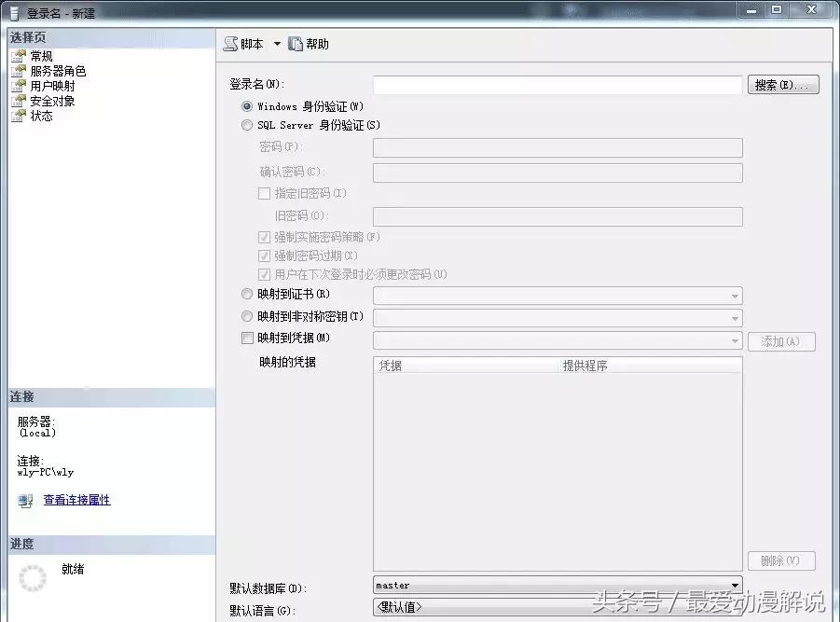Click the server icon beside 查看连接属性
This screenshot has height=622, width=840.
pyautogui.click(x=23, y=502)
